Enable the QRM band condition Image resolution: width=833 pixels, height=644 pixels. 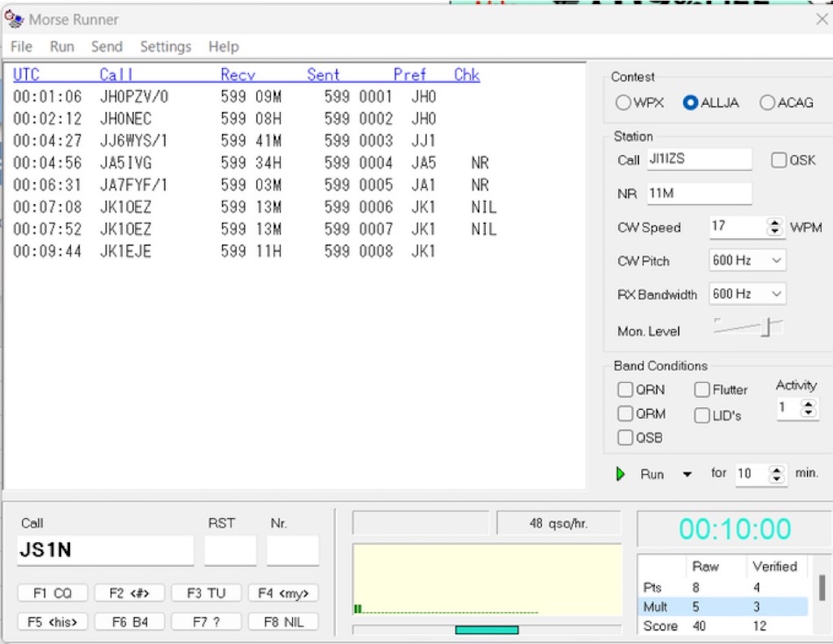626,413
